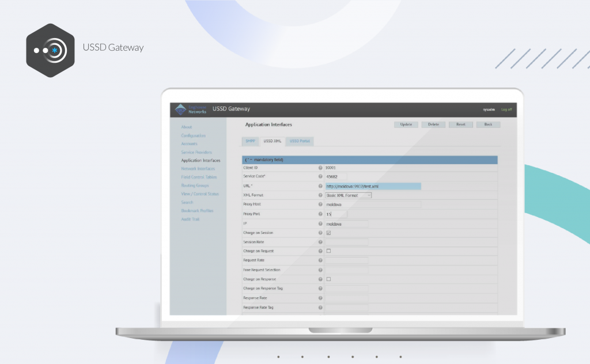Open help icon for Charge on Request
This screenshot has height=364, width=590.
[x=320, y=251]
